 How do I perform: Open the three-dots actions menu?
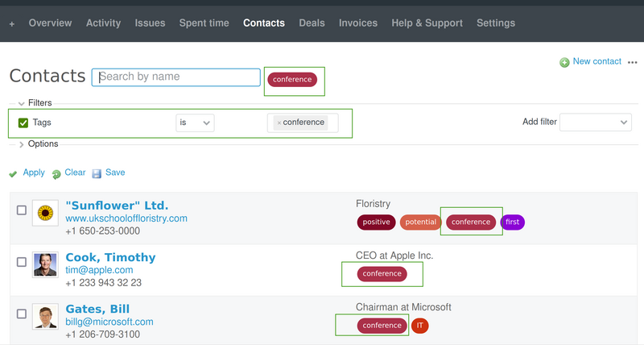(633, 62)
